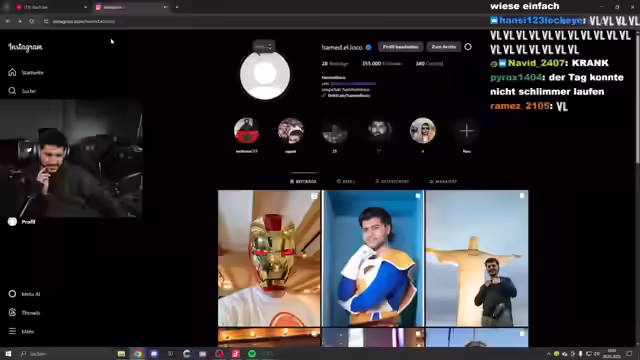Close the YouTube browser tab
The width and height of the screenshot is (640, 360).
(x=85, y=7)
